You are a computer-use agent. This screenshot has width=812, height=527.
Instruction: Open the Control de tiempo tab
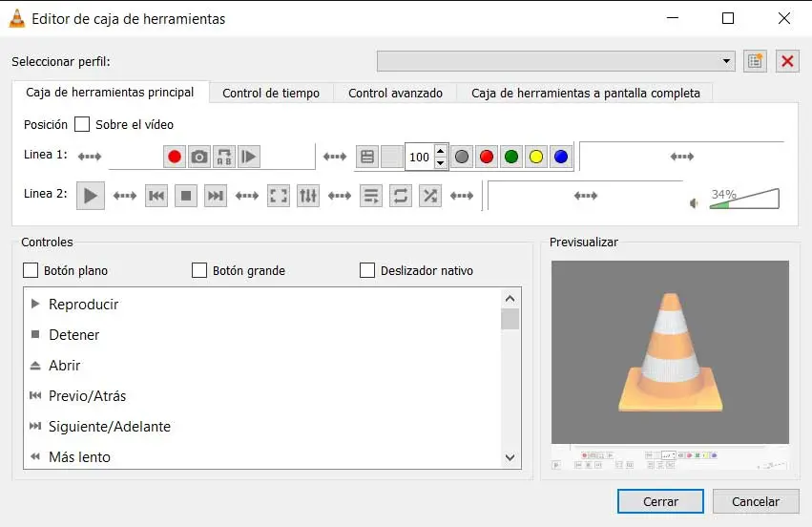271,94
